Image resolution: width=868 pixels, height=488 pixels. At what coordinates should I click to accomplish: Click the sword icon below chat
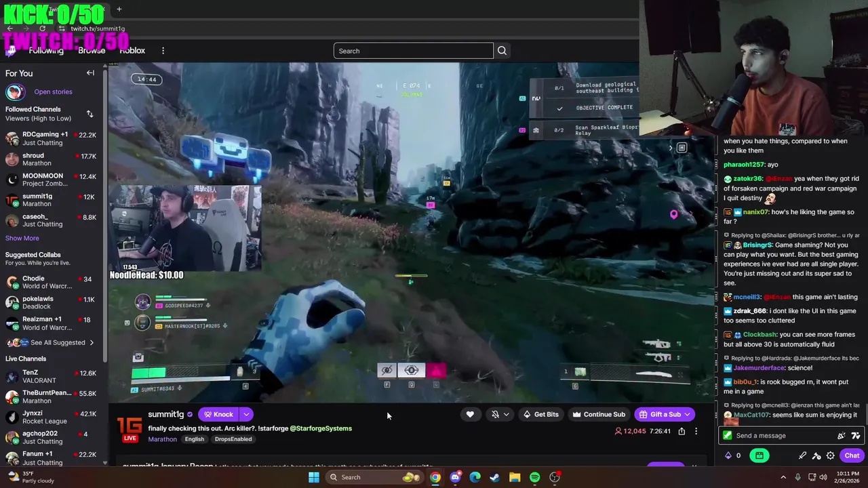tap(803, 455)
